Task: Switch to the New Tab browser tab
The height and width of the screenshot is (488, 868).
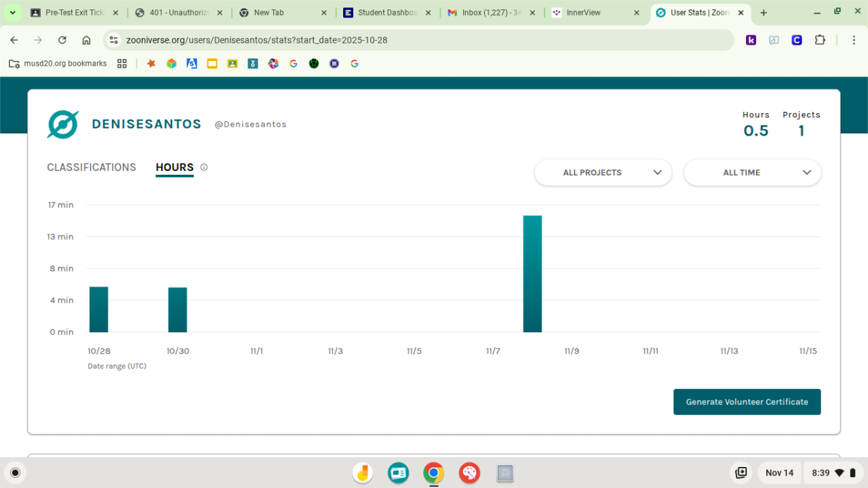Action: point(282,13)
